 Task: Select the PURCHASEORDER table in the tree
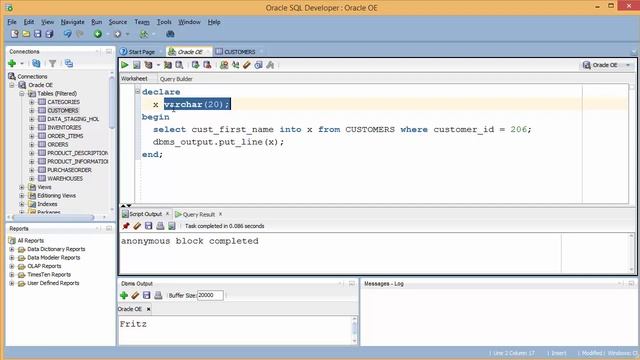[x=69, y=170]
